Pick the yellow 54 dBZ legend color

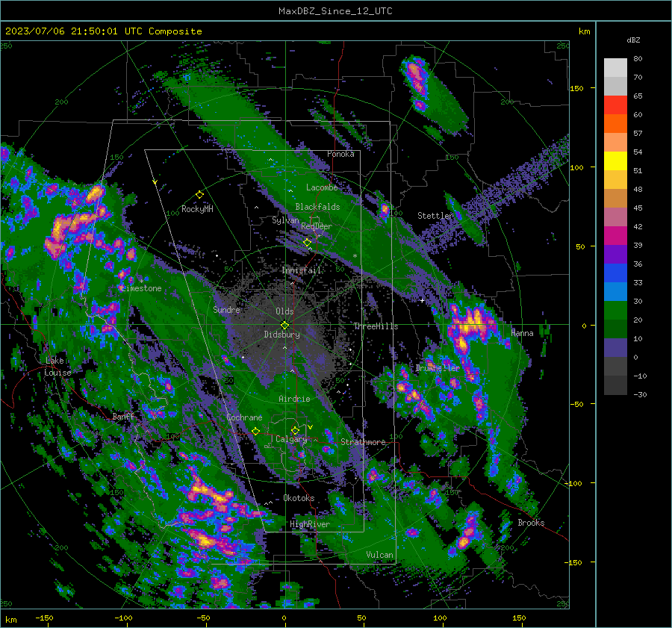click(x=615, y=161)
